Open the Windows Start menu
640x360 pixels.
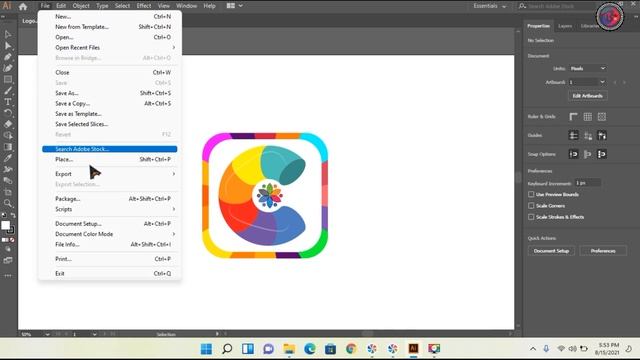coord(206,348)
